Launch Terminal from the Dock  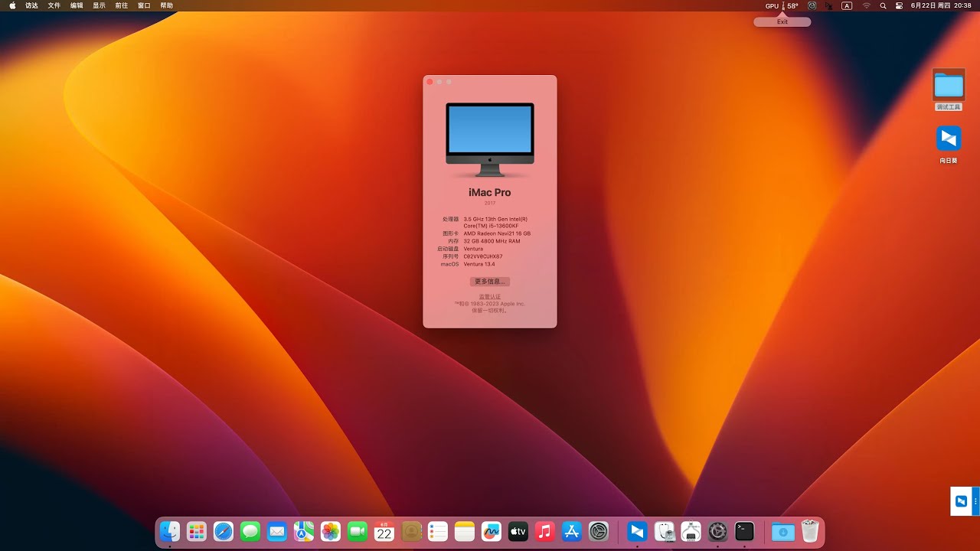click(744, 531)
